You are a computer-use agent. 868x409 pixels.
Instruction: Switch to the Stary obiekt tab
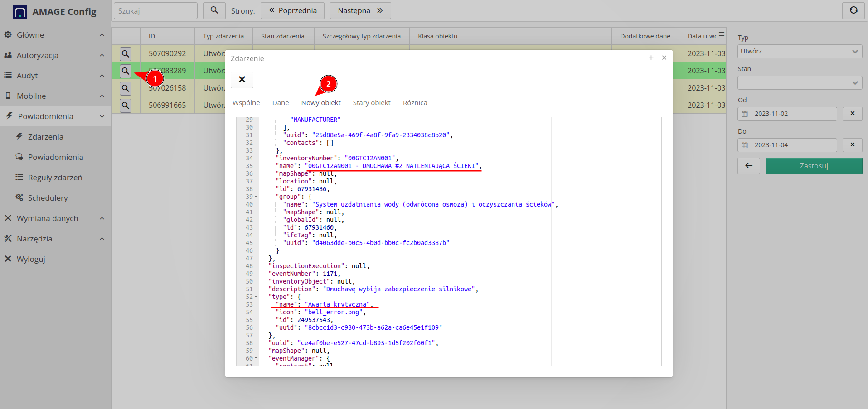click(x=372, y=103)
